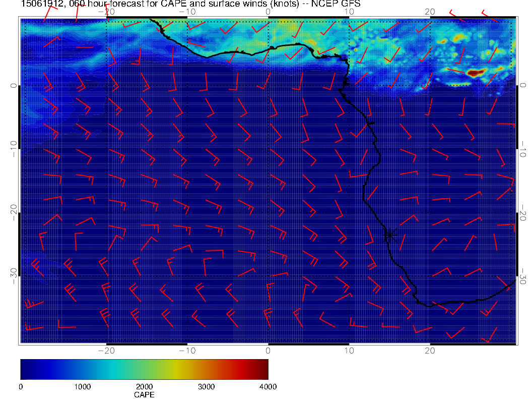532x411 pixels.
Task: Click the "CAPE" label below the colorbar
Action: [x=144, y=395]
